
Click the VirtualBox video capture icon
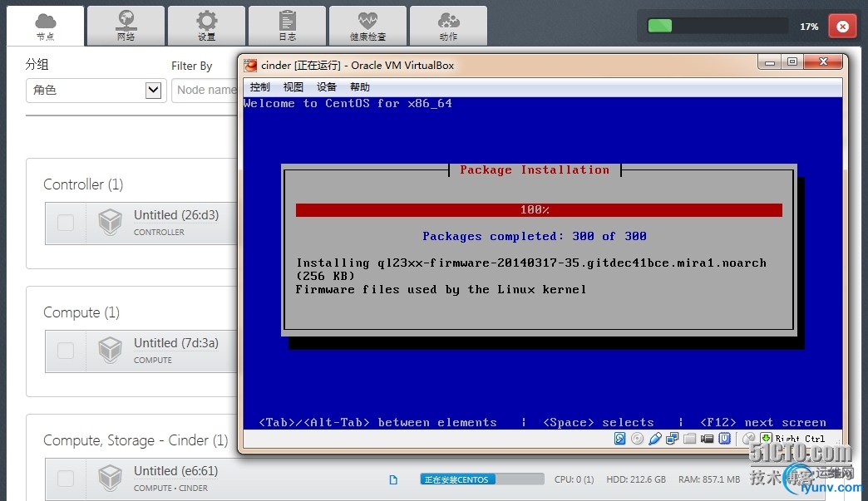point(707,439)
